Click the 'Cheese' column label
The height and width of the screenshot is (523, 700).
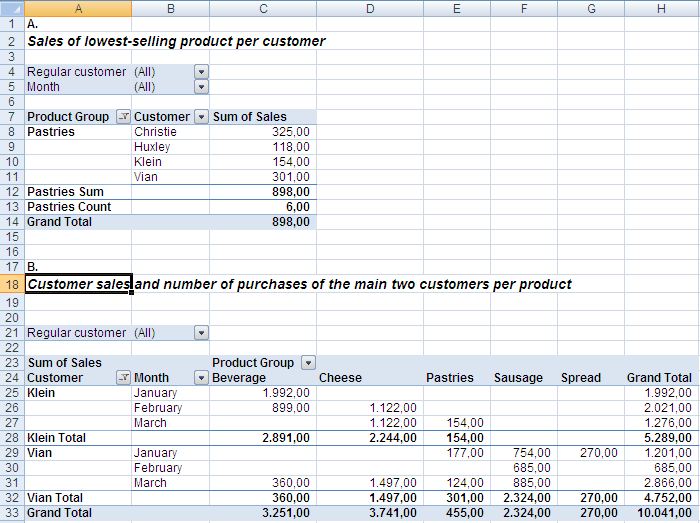340,378
